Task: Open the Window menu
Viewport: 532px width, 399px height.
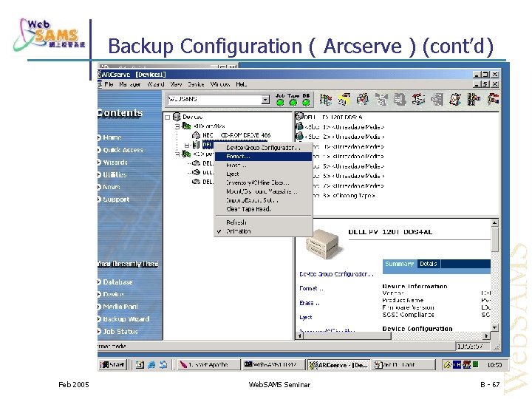Action: [220, 84]
